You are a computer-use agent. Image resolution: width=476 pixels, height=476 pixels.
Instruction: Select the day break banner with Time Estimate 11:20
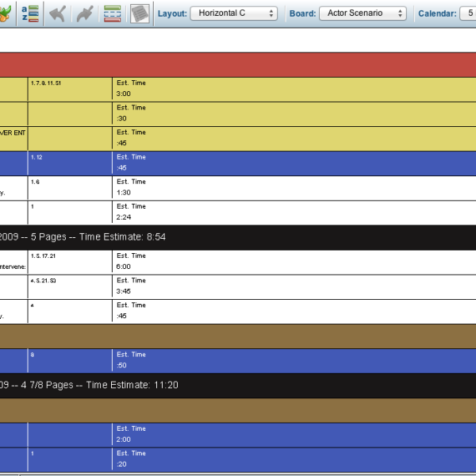238,385
